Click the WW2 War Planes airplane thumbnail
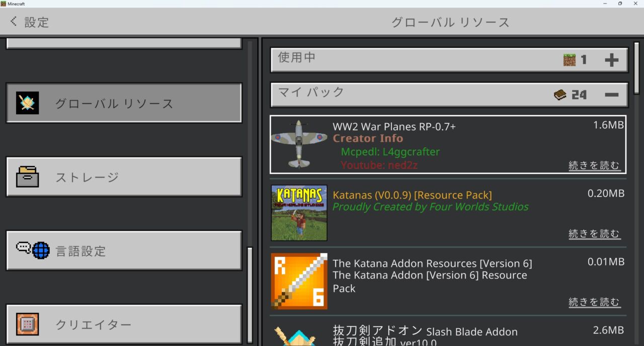Image resolution: width=644 pixels, height=346 pixels. point(299,144)
